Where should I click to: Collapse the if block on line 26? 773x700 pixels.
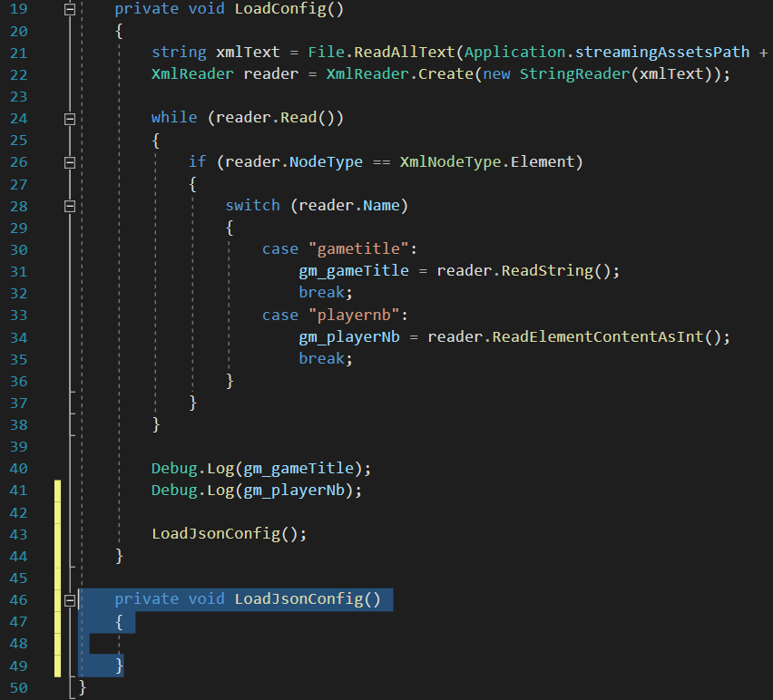(x=70, y=162)
